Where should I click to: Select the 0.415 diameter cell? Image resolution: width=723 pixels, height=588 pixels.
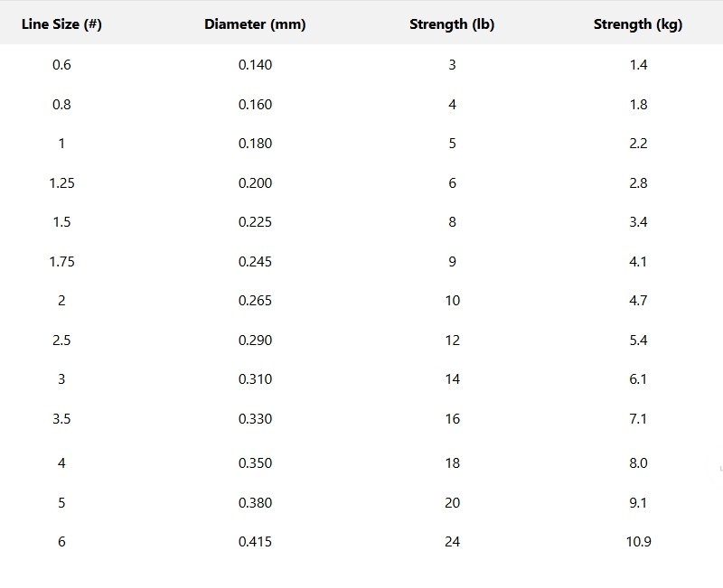(x=255, y=541)
